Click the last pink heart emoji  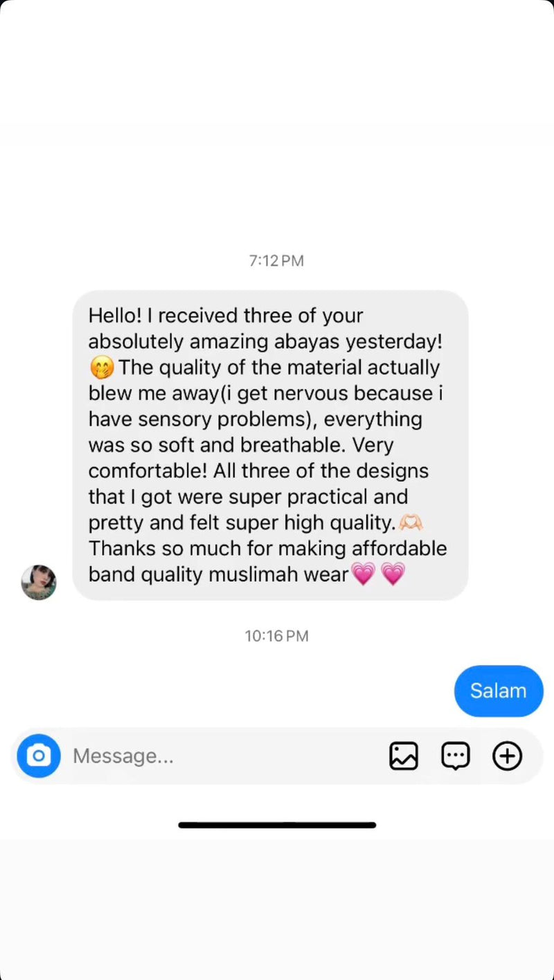pos(393,574)
